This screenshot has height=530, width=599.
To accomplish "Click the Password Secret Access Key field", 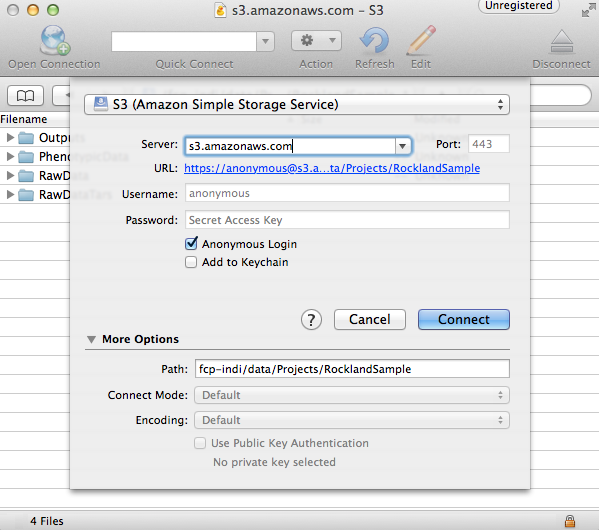I will coord(347,220).
